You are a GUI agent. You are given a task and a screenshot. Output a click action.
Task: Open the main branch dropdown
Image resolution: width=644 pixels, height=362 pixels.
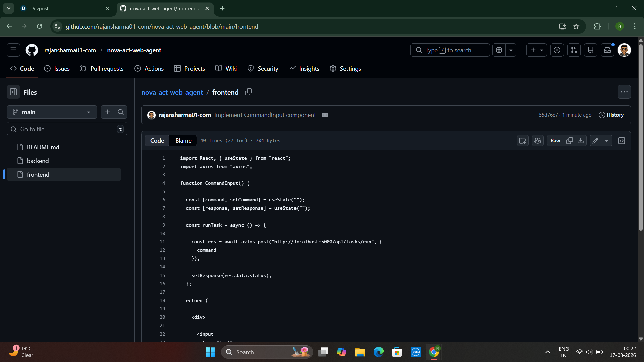[52, 112]
